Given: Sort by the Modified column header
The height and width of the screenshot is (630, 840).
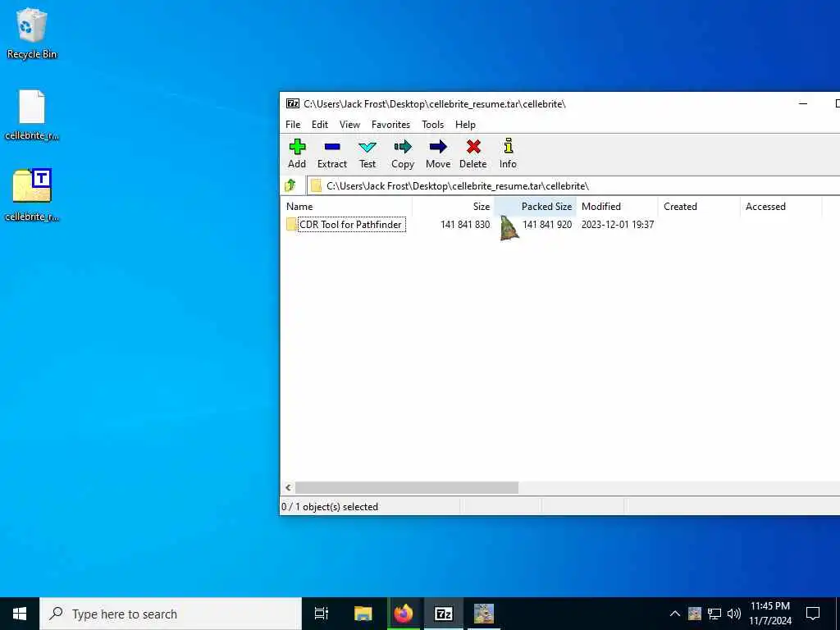Looking at the screenshot, I should [x=617, y=206].
